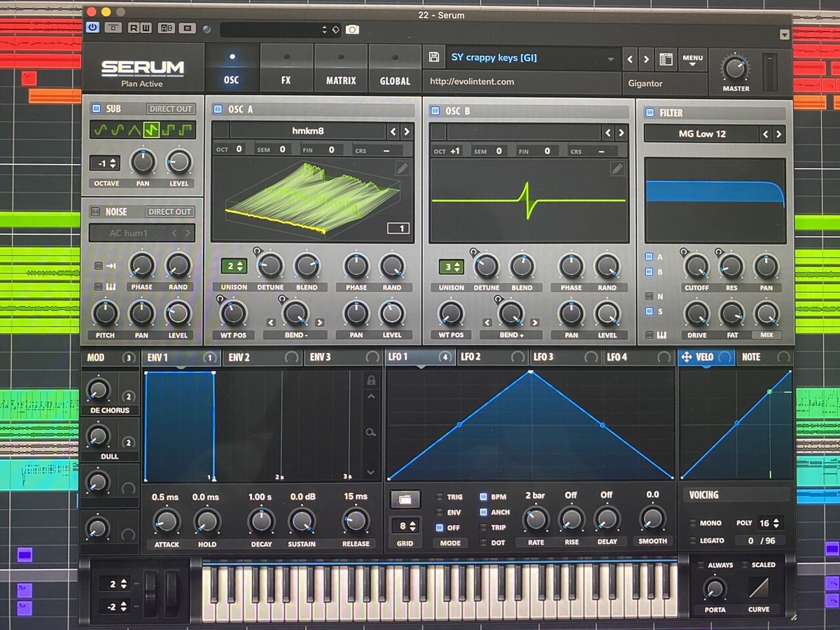840x630 pixels.
Task: Click the MASTER volume knob
Action: tap(734, 69)
